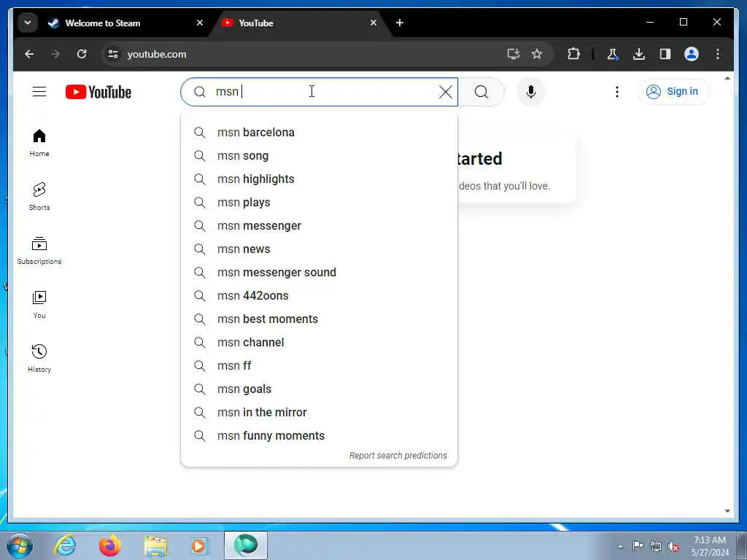This screenshot has width=747, height=560.
Task: Switch to the Welcome to Steam tab
Action: pyautogui.click(x=125, y=23)
